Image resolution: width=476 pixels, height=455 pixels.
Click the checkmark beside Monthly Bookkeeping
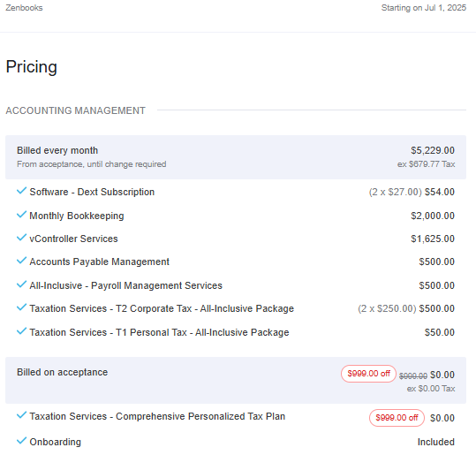point(21,215)
